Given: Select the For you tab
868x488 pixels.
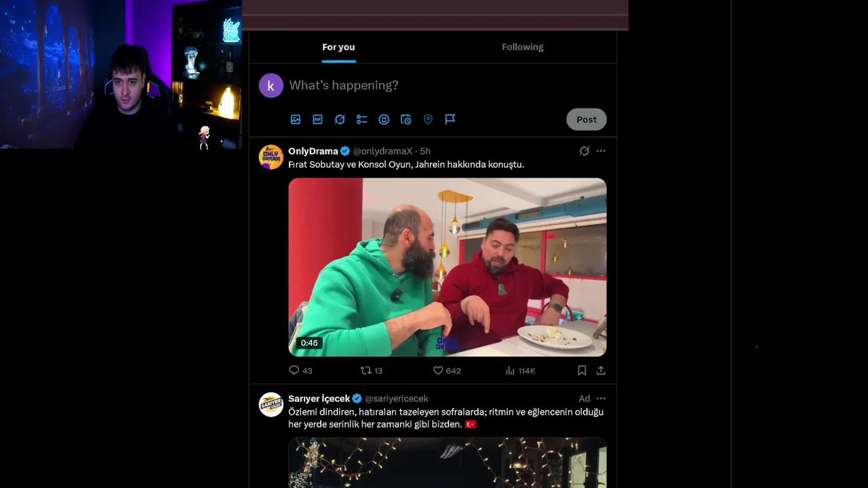Looking at the screenshot, I should coord(338,47).
